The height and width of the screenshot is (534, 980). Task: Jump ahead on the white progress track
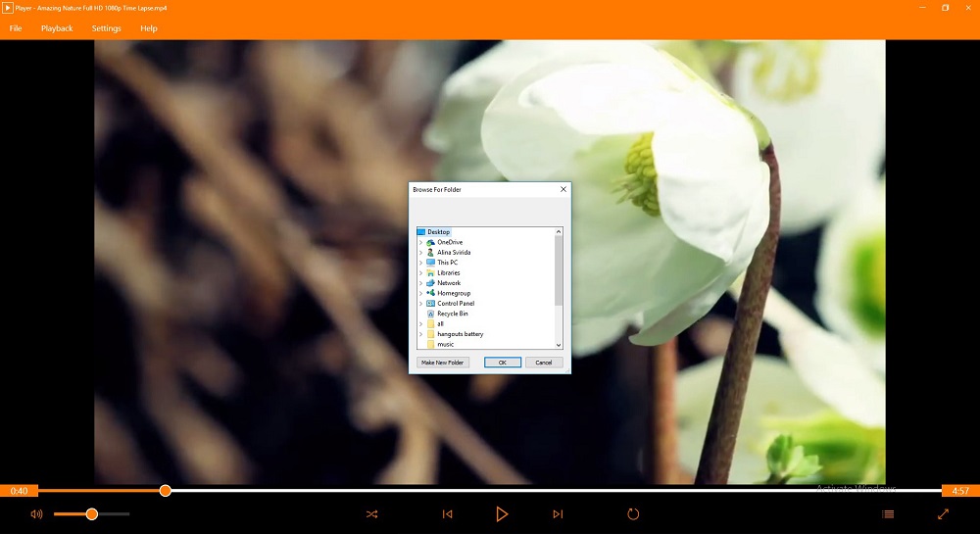click(557, 491)
